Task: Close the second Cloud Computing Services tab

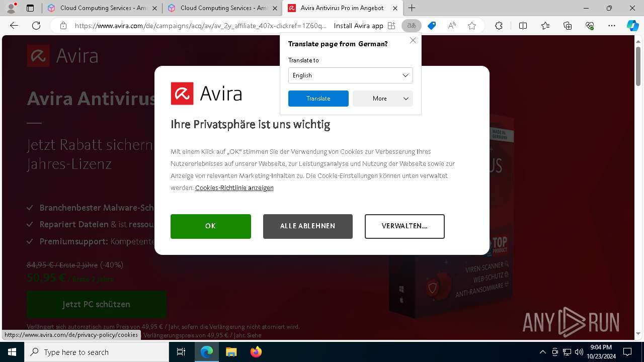Action: (275, 8)
